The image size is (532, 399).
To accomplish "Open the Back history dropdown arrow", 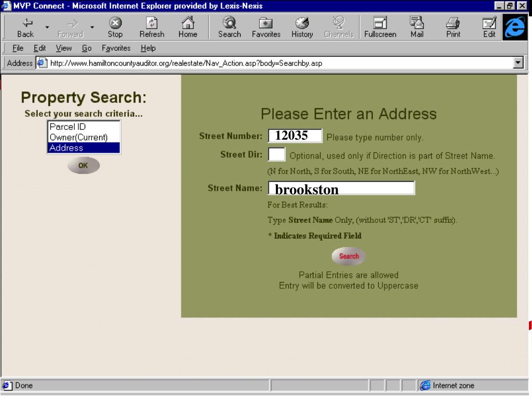I will (47, 27).
